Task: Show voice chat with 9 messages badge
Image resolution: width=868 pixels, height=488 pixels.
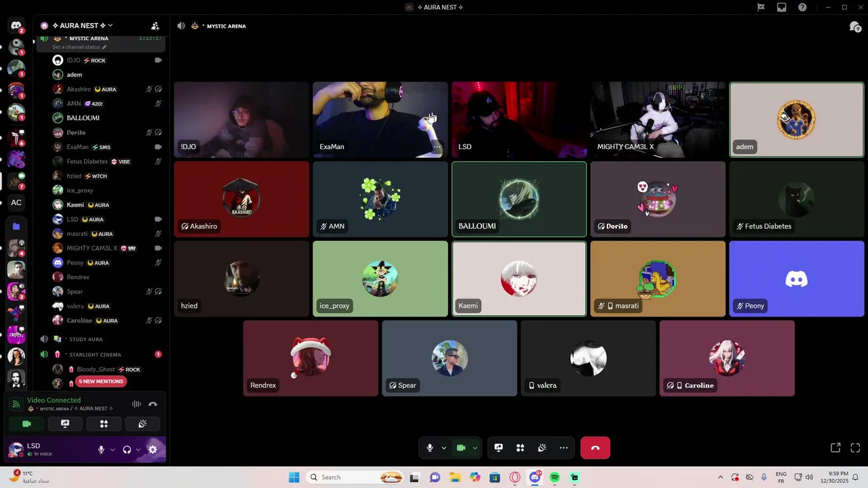Action: pyautogui.click(x=854, y=26)
